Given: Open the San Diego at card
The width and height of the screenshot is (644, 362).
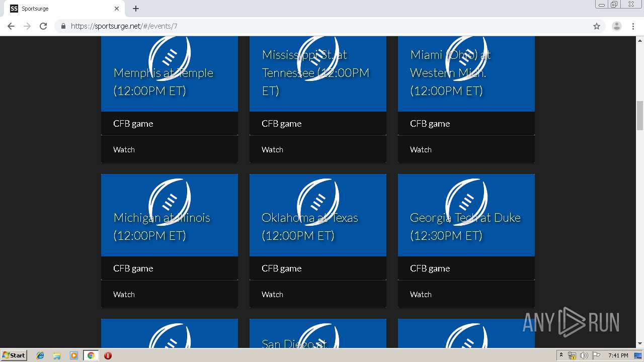Looking at the screenshot, I should point(318,333).
